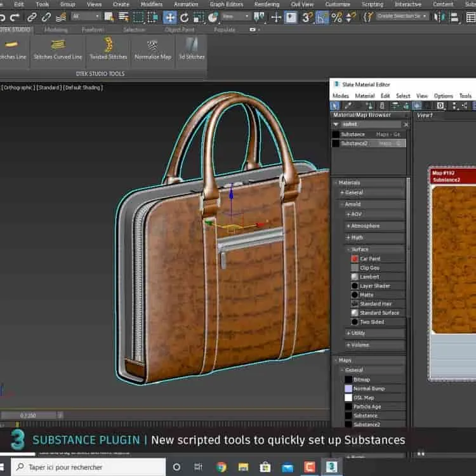Activate the Select and Scale tool
The height and width of the screenshot is (476, 476).
pos(199,17)
